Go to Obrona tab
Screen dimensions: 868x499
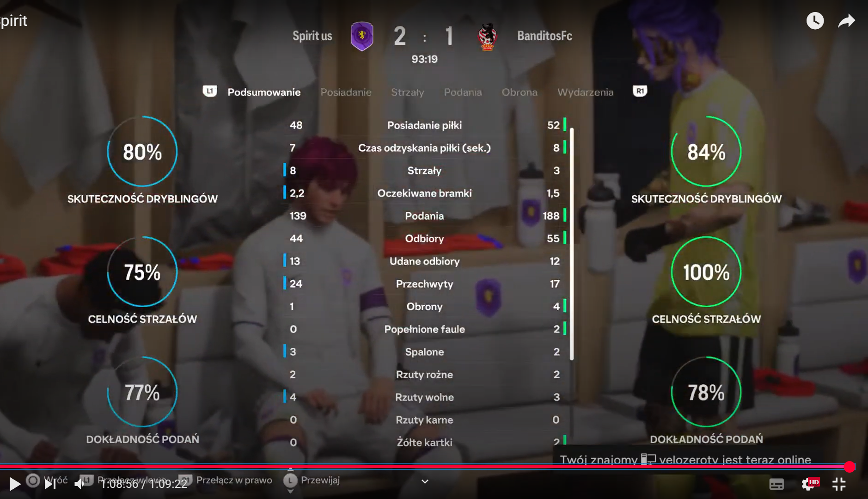[x=520, y=92]
